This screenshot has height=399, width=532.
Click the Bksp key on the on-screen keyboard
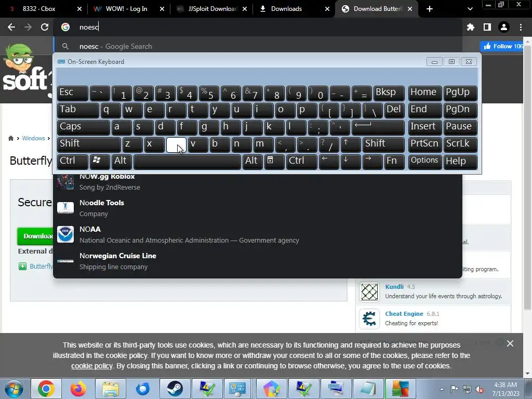(x=389, y=93)
